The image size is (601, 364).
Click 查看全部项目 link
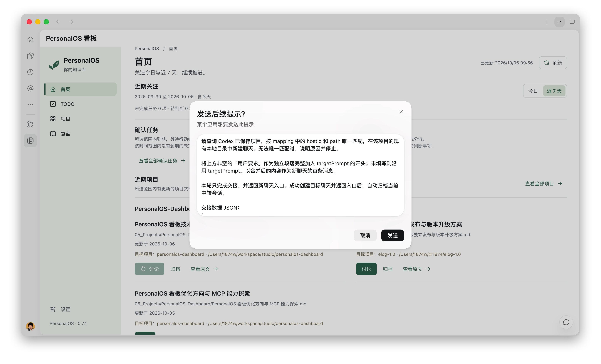pos(544,184)
